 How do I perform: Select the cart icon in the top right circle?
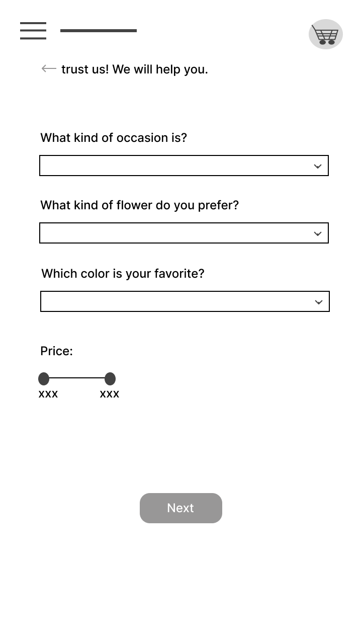click(325, 34)
